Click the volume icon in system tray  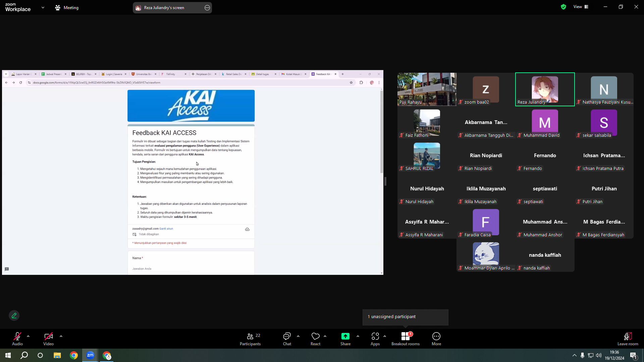(599, 355)
